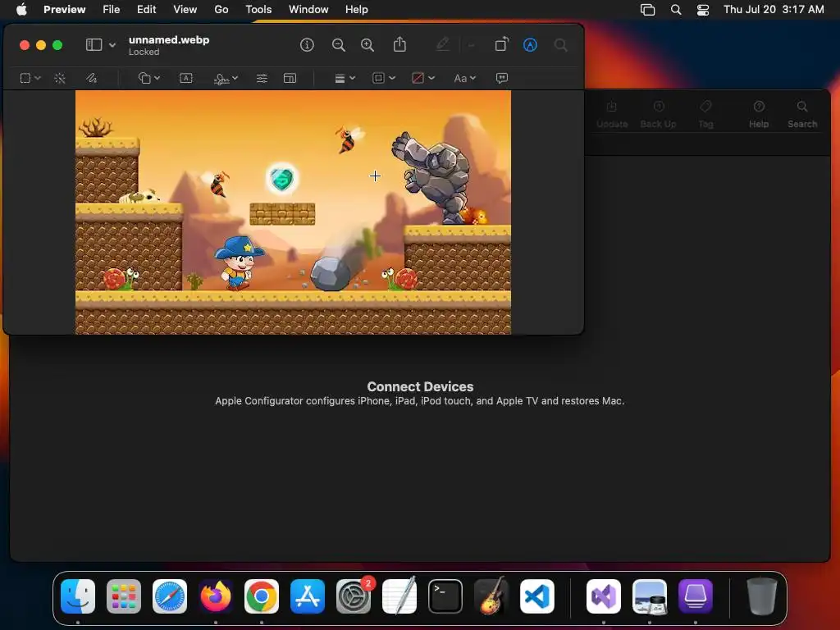
Task: Launch Firefox from the Dock
Action: pos(216,596)
